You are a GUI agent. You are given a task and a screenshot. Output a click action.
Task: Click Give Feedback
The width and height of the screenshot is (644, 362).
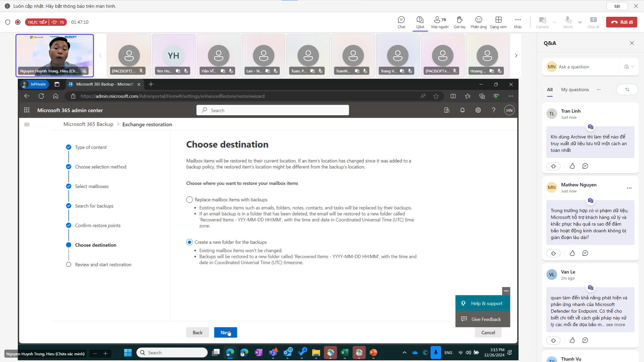[x=483, y=319]
